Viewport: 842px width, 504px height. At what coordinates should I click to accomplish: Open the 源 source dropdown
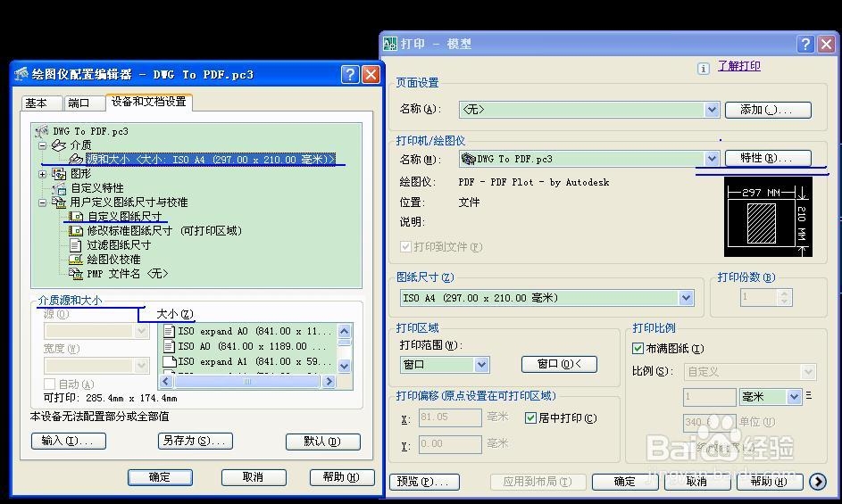click(141, 331)
